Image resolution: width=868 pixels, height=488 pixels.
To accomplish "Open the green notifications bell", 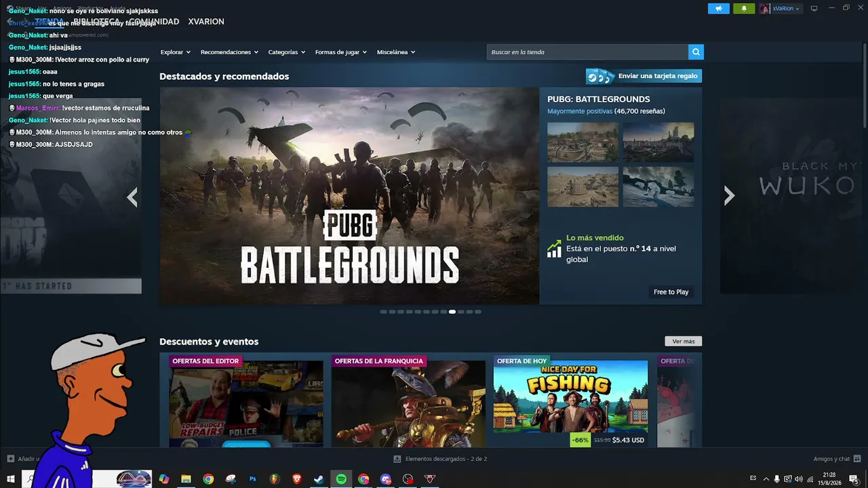I will tap(744, 9).
